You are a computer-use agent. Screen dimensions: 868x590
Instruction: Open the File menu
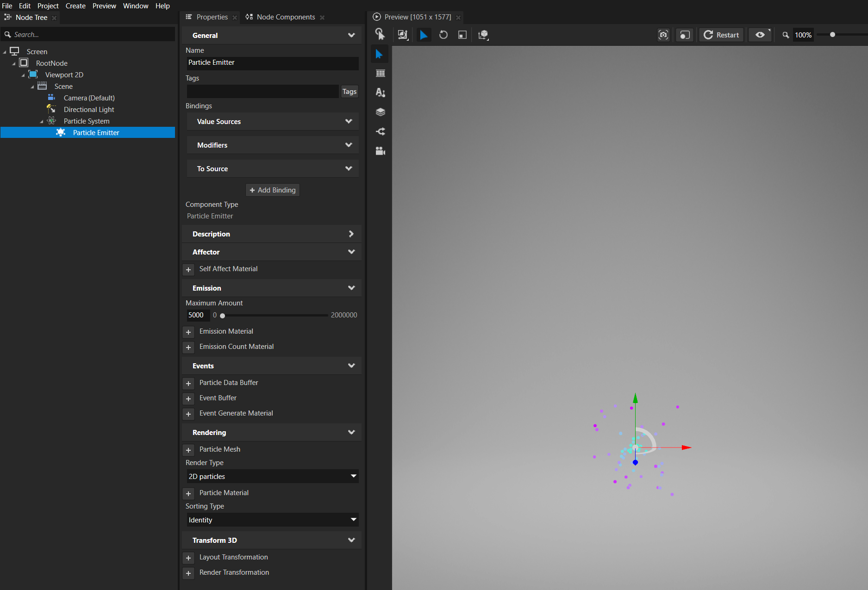pos(7,6)
